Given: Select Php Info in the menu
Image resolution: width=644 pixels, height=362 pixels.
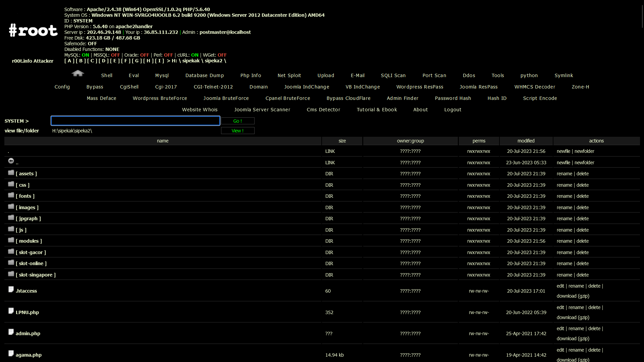Looking at the screenshot, I should tap(251, 75).
